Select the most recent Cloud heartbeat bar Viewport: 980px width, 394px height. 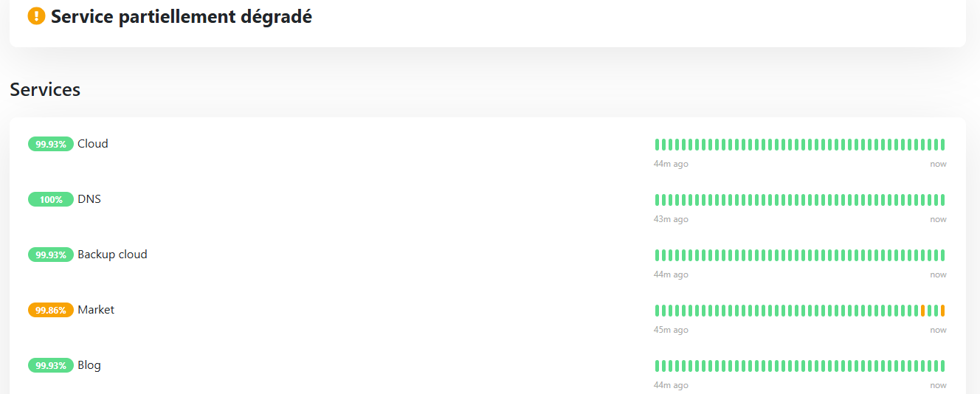[x=942, y=145]
